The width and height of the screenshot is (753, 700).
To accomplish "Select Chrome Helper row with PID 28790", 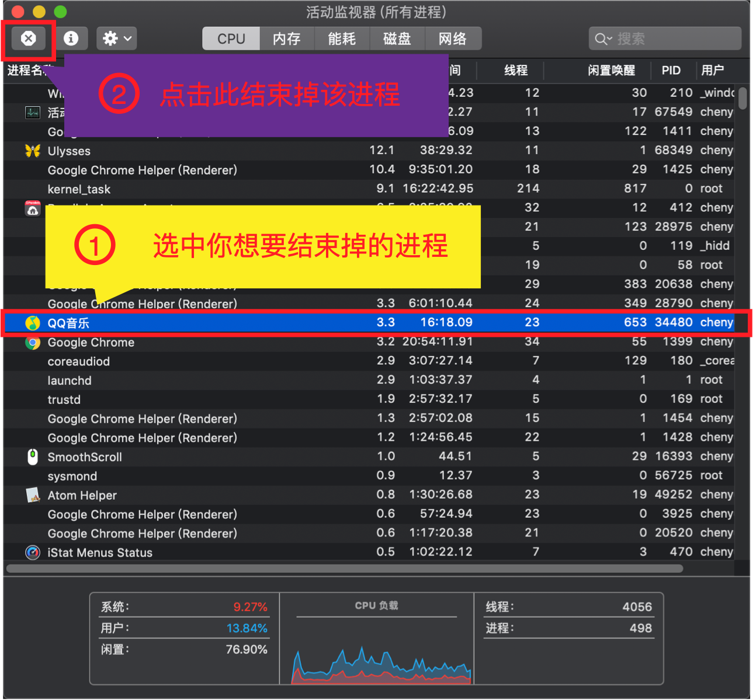I will point(369,304).
